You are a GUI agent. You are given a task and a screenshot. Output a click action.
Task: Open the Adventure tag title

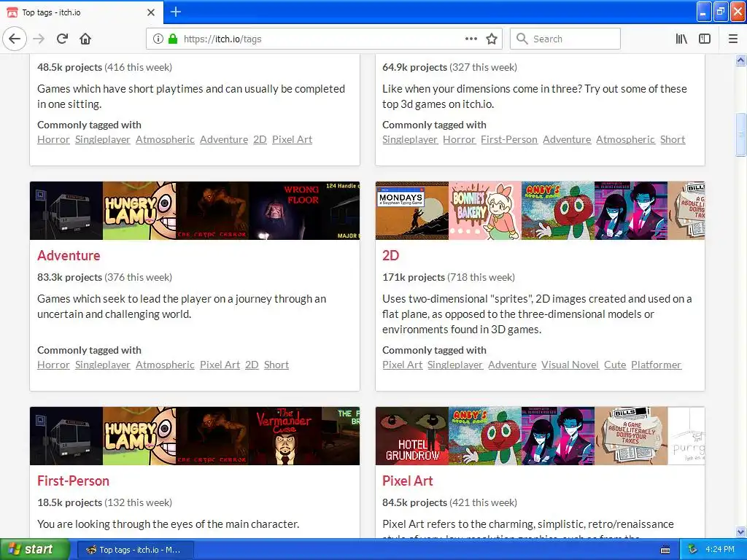pos(69,256)
